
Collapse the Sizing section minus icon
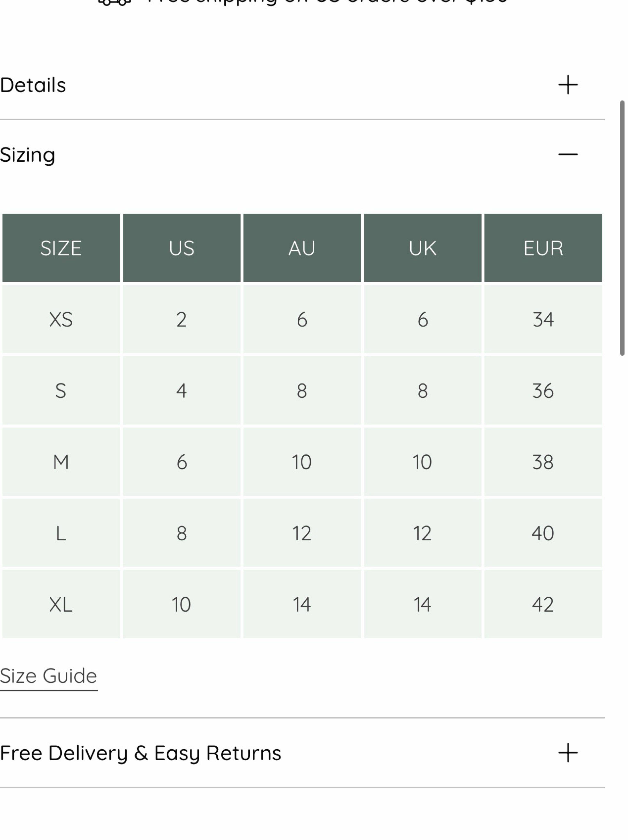[x=568, y=154]
